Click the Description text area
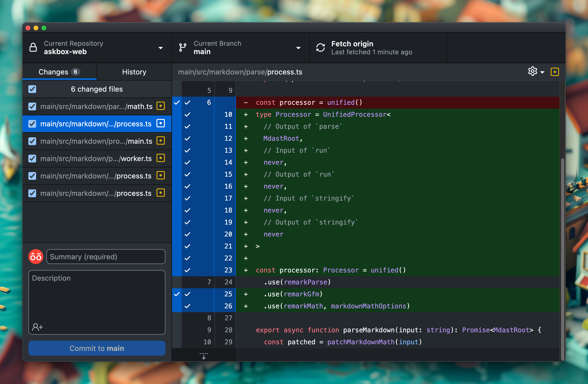This screenshot has width=588, height=384. tap(97, 302)
